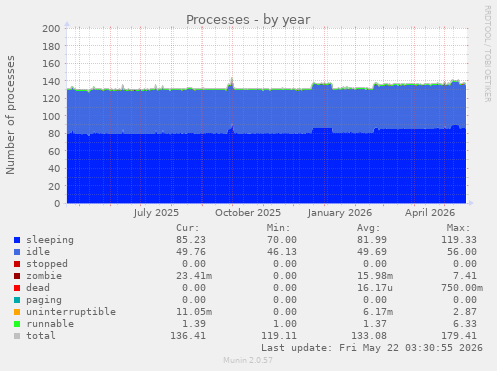
Task: Select the 'January 2026' x-axis label
Action: (340, 213)
